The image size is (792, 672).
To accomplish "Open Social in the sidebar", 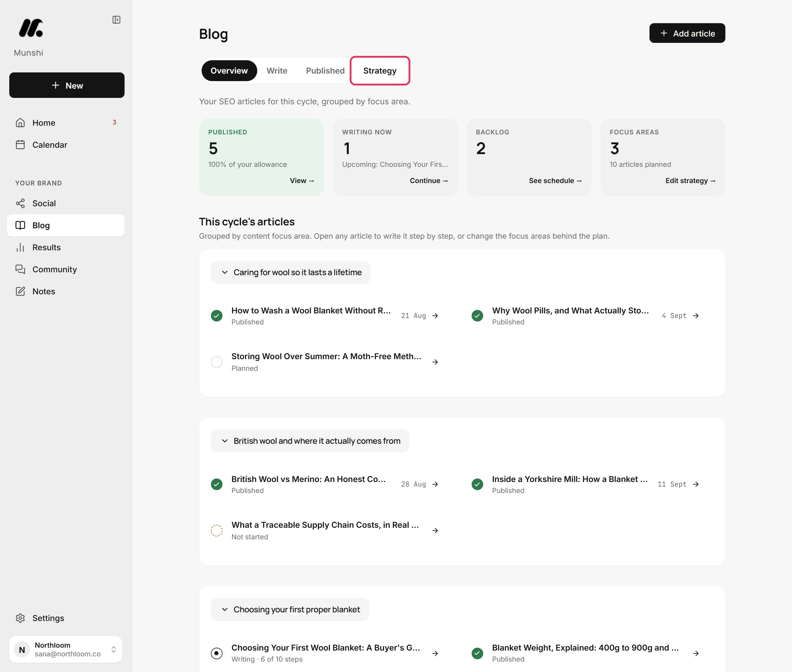I will point(66,203).
